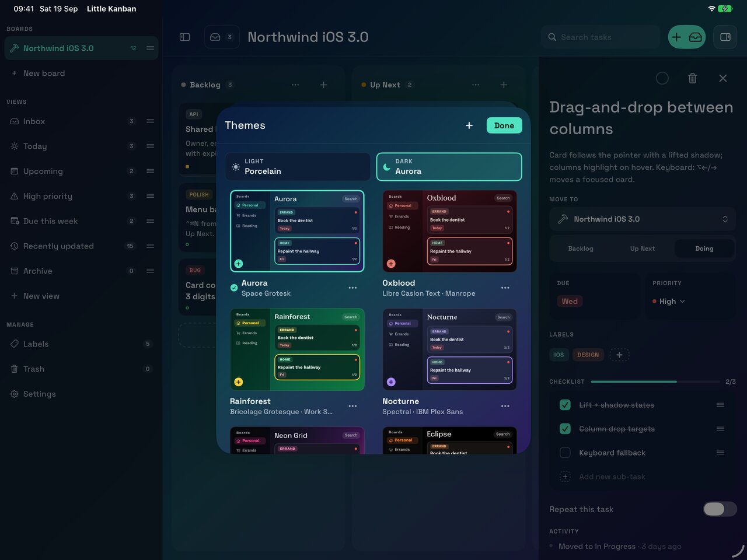Delete task using trash icon in detail panel
Screen dimensions: 747x560
click(692, 78)
